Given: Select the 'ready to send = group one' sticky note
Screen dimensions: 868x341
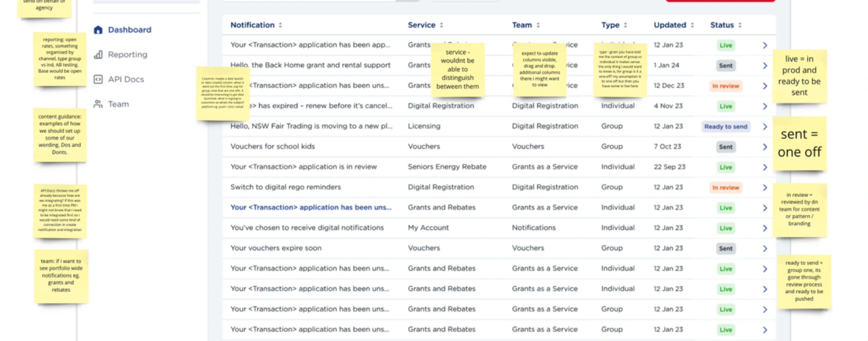Looking at the screenshot, I should point(804,281).
